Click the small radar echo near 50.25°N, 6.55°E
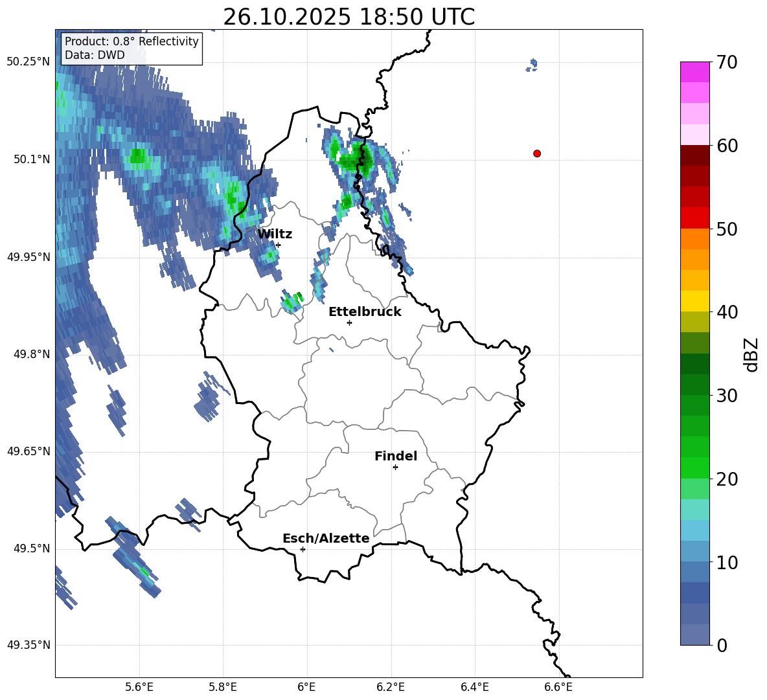This screenshot has width=767, height=700. tap(532, 65)
